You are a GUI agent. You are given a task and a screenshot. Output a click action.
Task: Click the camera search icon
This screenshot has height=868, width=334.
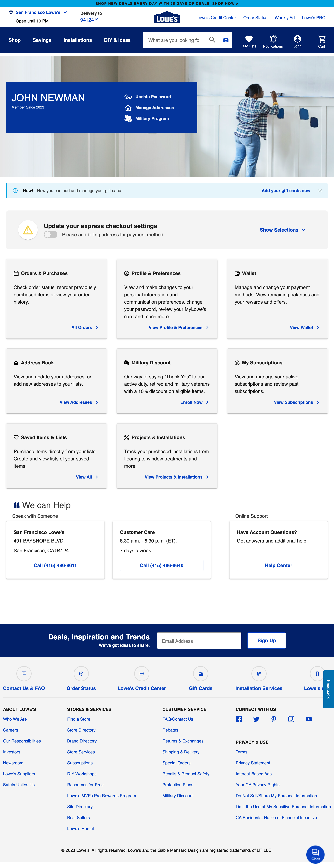point(226,40)
